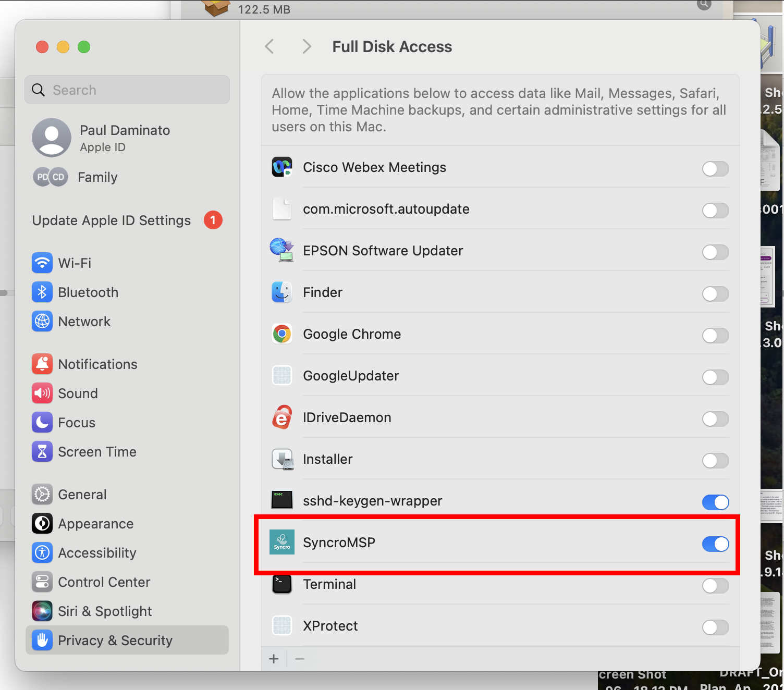
Task: Choose Accessibility label in sidebar
Action: [97, 552]
